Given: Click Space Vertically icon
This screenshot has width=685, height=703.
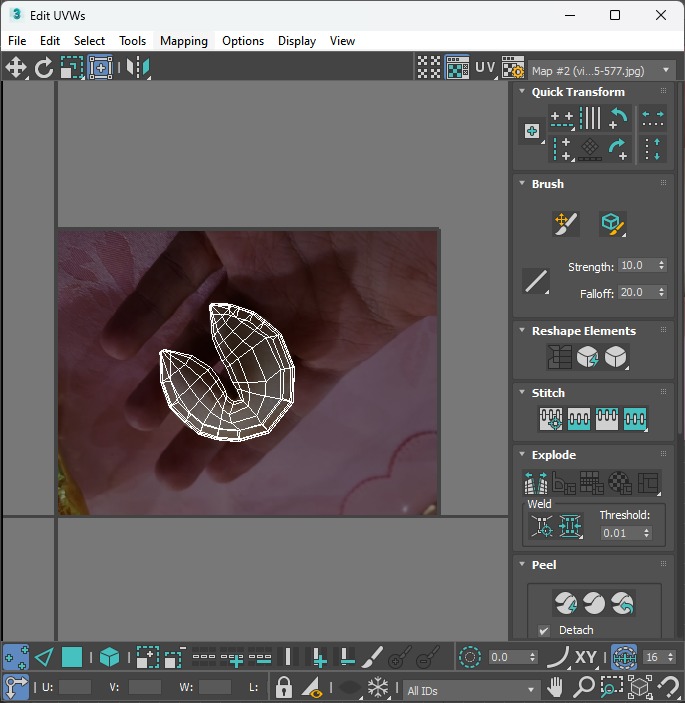Looking at the screenshot, I should (653, 149).
